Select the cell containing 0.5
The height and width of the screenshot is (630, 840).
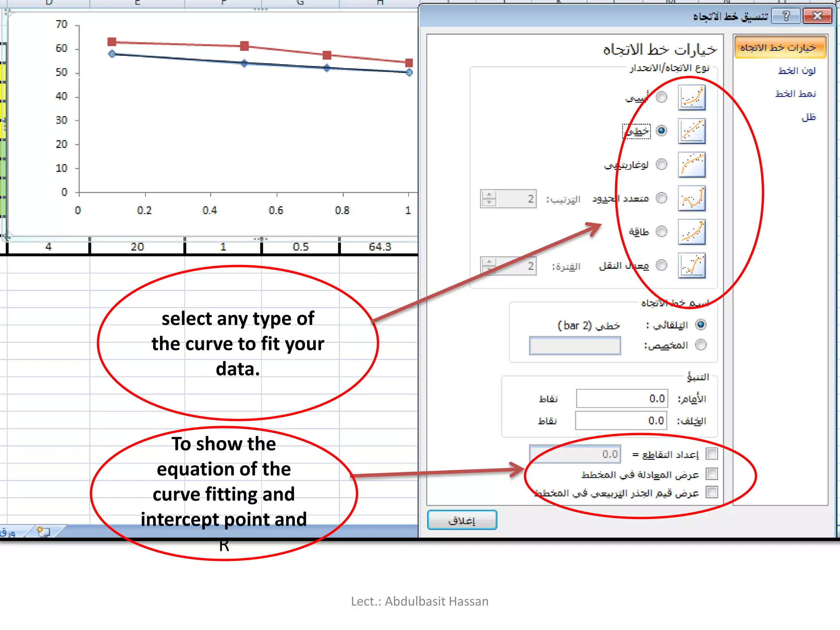[301, 247]
